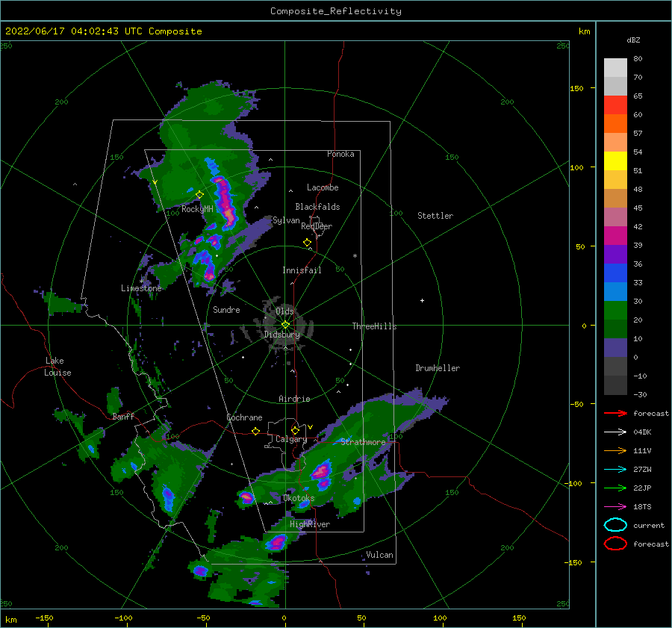The height and width of the screenshot is (628, 672).
Task: Pick the red 60-65 dBZ color swatch
Action: [615, 105]
